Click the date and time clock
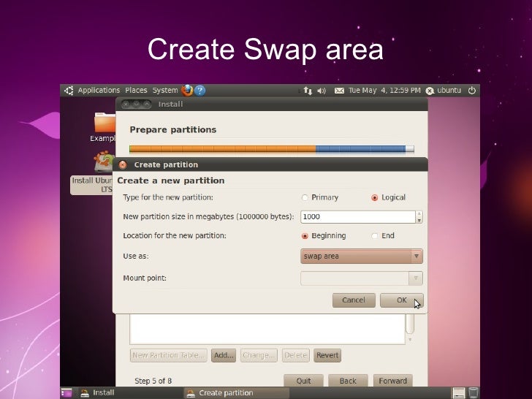This screenshot has height=399, width=532. click(384, 91)
